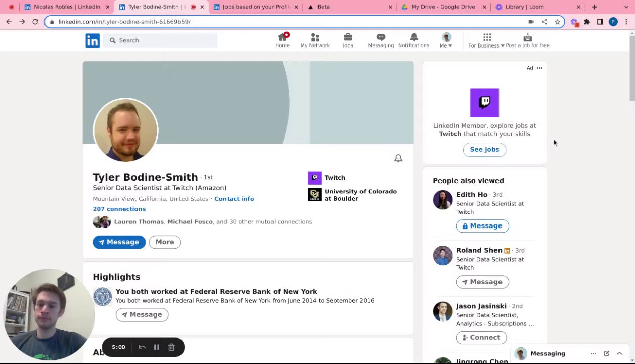
Task: Delete the Loom recording
Action: 171,347
